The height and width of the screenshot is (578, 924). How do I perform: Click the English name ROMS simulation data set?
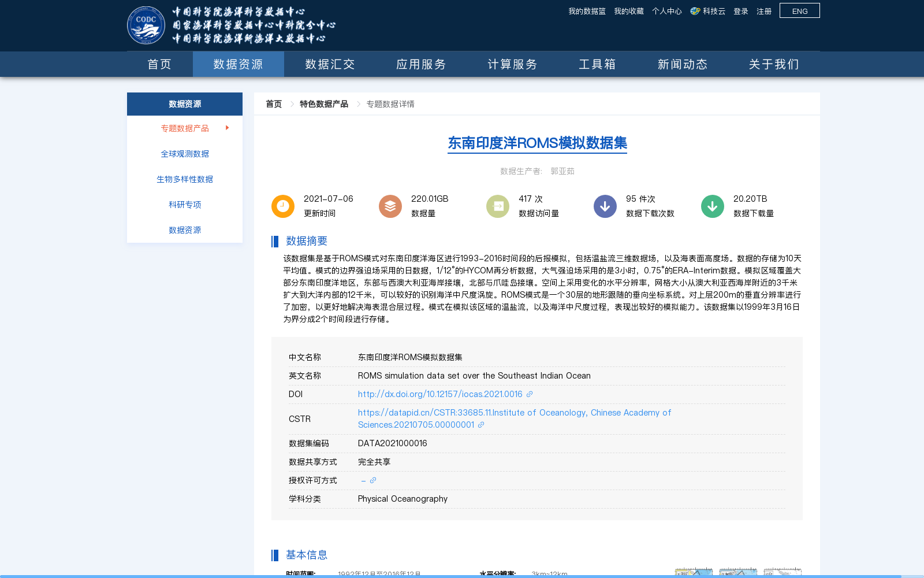click(474, 376)
